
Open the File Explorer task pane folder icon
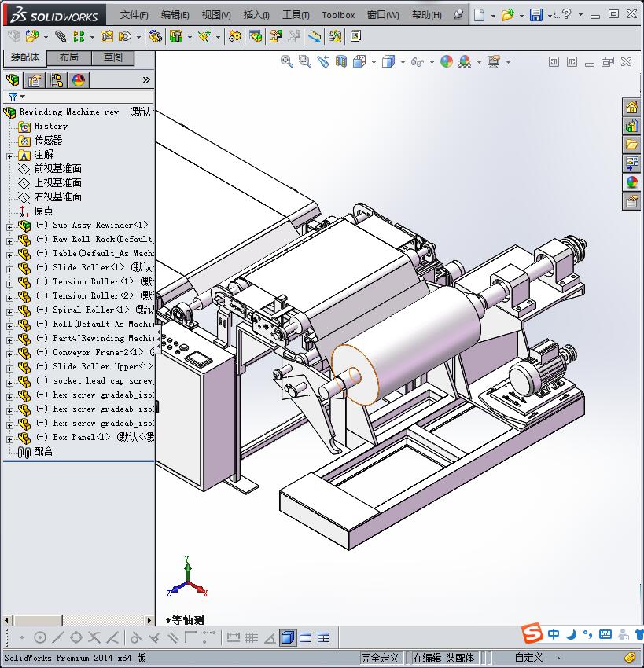coord(631,145)
